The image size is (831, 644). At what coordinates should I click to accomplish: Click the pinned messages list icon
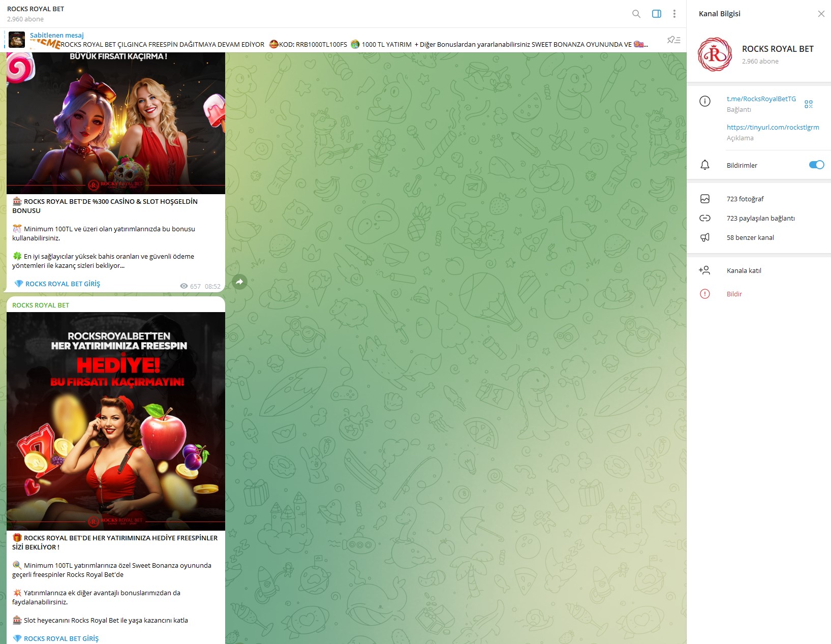tap(673, 40)
